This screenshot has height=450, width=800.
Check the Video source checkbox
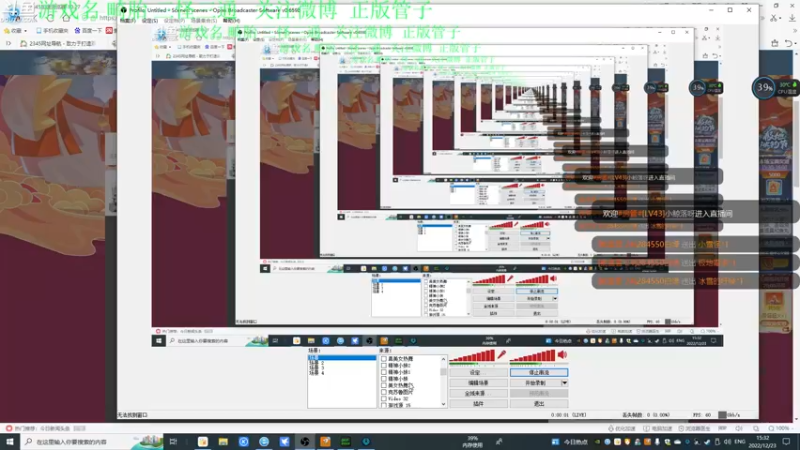pos(384,399)
